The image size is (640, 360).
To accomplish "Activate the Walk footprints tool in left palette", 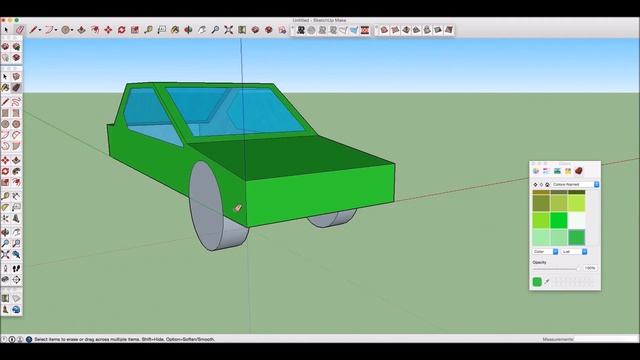I will pyautogui.click(x=16, y=269).
